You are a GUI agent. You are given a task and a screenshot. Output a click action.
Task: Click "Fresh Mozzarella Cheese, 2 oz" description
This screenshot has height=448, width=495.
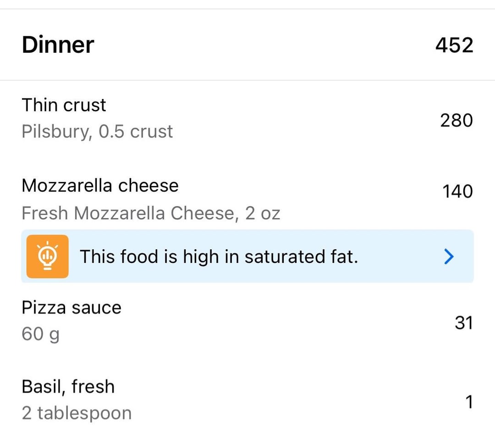pyautogui.click(x=151, y=213)
